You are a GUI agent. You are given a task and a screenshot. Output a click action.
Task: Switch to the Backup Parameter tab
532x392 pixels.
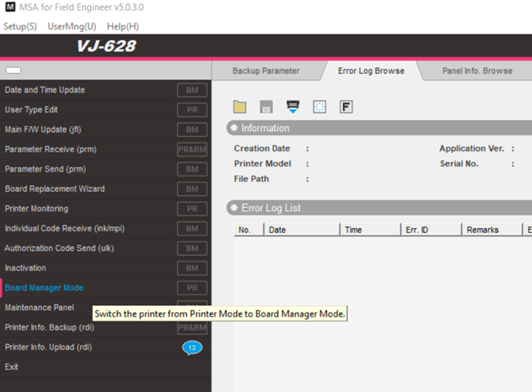click(266, 71)
